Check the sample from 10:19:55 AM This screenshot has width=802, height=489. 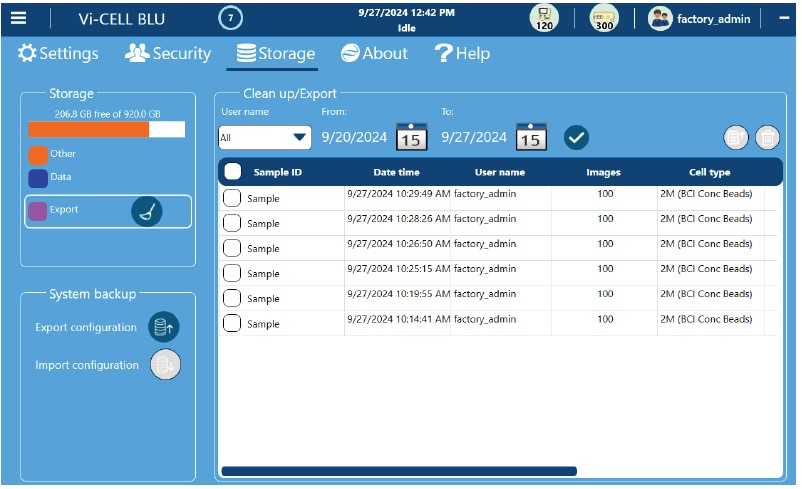232,298
